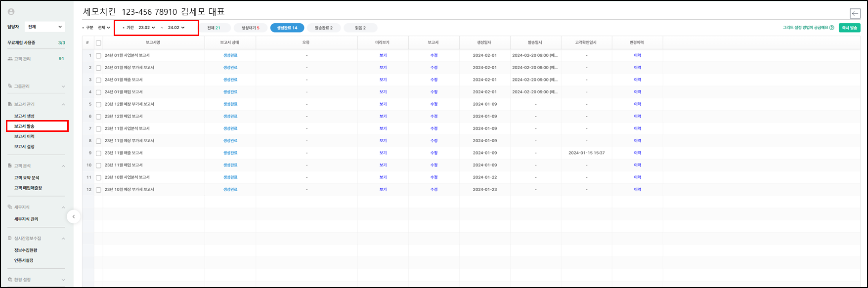Open the period start 23.02 dropdown
Image resolution: width=868 pixels, height=288 pixels.
coord(147,28)
